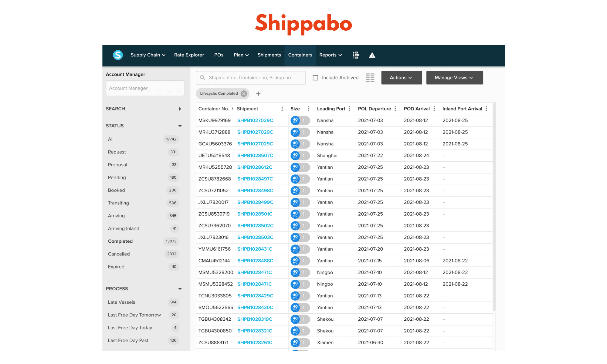This screenshot has height=364, width=607.
Task: Add a new filter with plus icon
Action: (x=258, y=94)
